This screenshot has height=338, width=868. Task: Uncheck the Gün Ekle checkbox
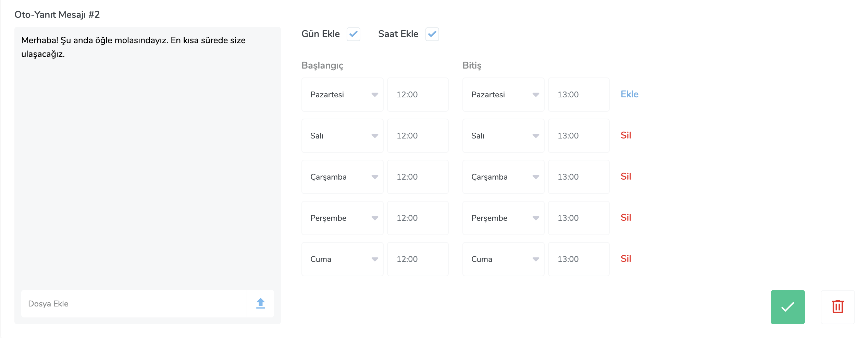[x=354, y=34]
